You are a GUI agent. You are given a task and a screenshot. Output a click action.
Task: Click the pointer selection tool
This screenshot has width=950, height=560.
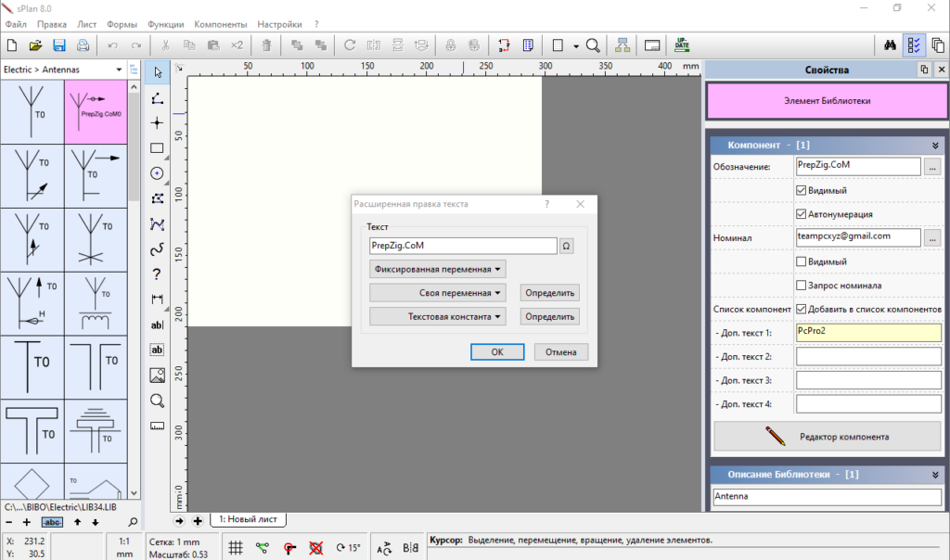click(x=157, y=72)
